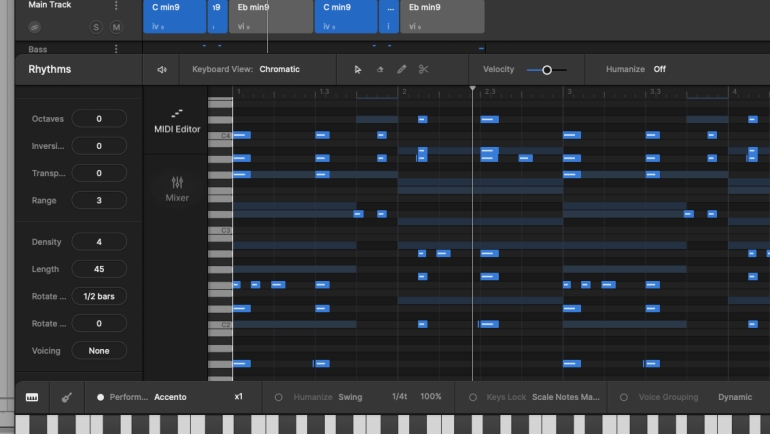Open the Scale Notes Ma... keys lock dropdown

tap(566, 397)
